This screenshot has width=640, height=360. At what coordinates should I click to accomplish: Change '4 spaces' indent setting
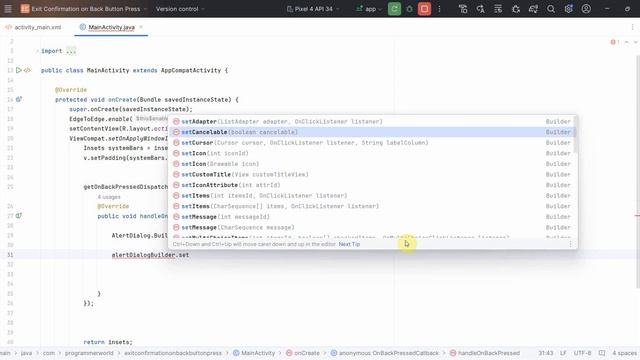pos(624,353)
